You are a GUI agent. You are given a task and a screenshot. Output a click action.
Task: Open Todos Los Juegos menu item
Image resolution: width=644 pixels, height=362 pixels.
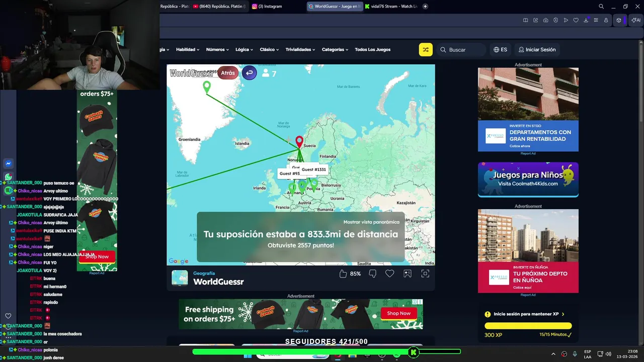(x=372, y=50)
